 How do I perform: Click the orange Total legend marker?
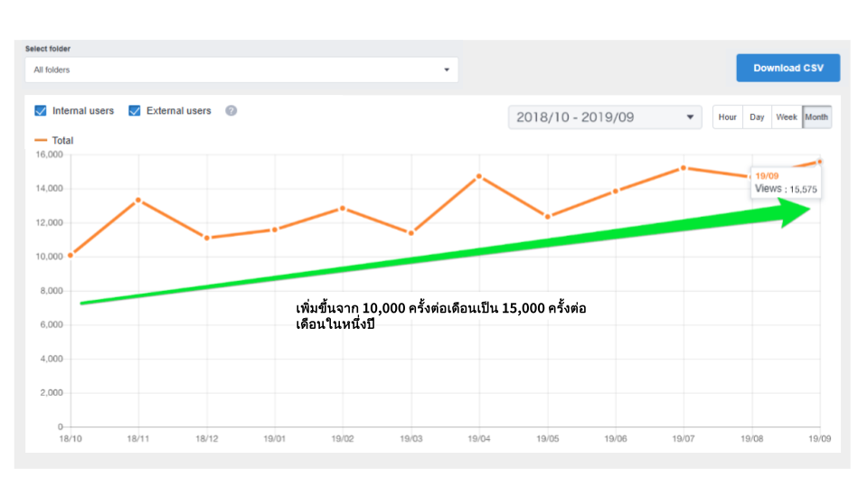coord(40,141)
